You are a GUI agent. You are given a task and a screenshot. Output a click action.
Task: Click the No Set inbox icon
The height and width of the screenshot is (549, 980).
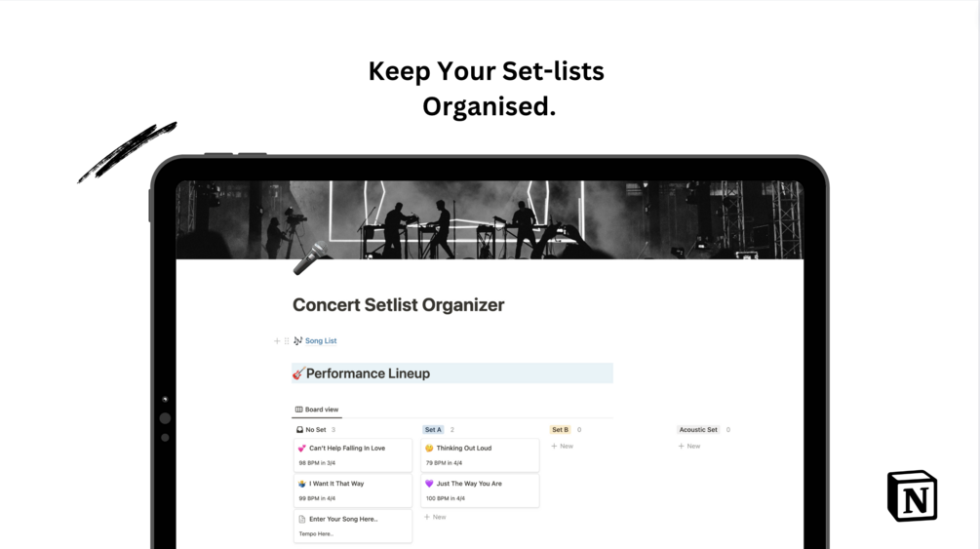pyautogui.click(x=299, y=430)
